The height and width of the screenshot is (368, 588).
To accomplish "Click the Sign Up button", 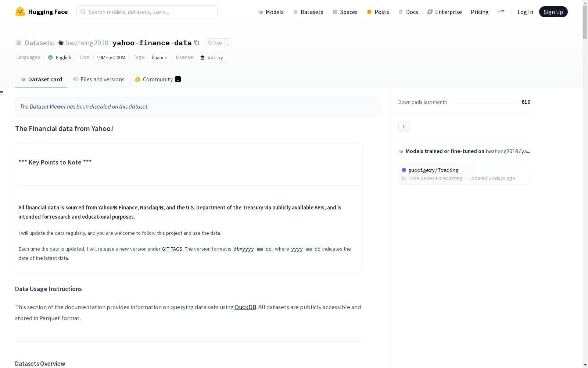I will tap(553, 12).
